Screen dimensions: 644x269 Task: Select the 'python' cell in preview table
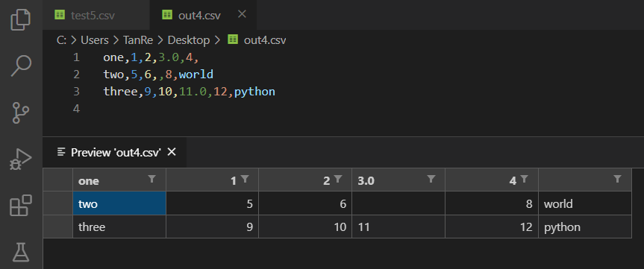point(585,227)
